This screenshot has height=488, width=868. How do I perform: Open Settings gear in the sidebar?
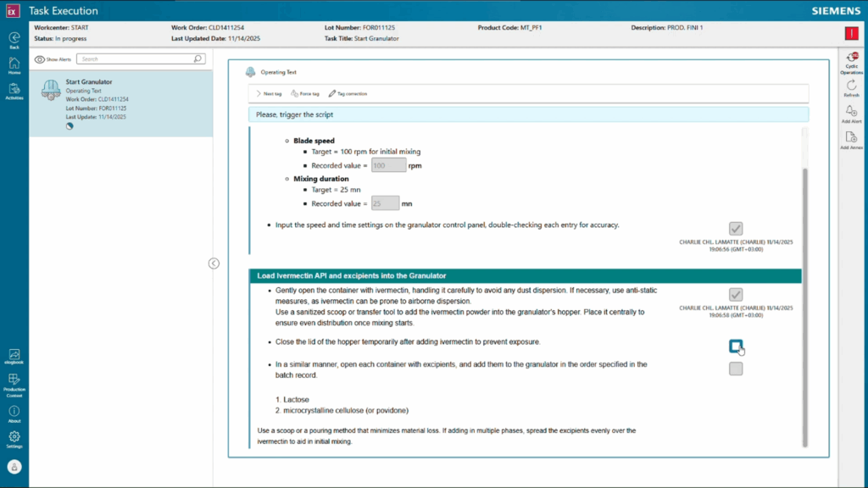(x=14, y=438)
